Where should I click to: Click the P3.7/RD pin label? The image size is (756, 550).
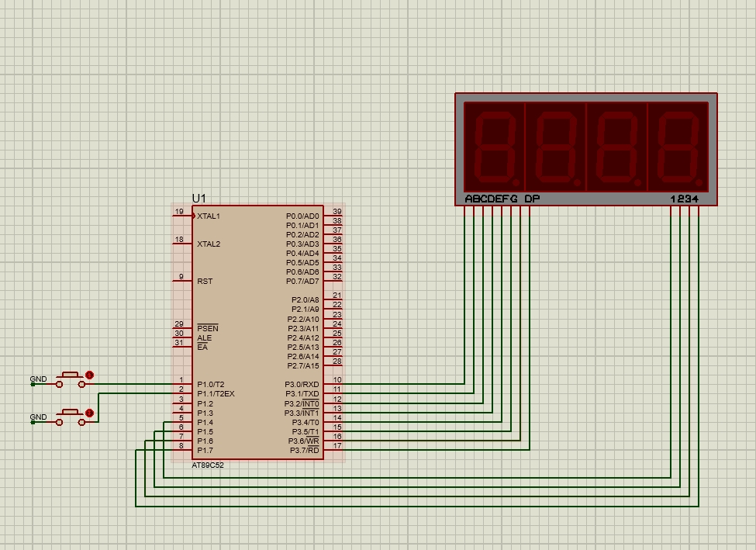click(304, 450)
